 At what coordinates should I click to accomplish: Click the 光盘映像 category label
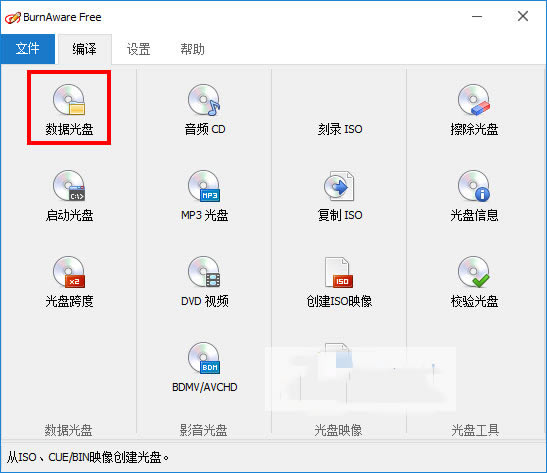tap(338, 430)
